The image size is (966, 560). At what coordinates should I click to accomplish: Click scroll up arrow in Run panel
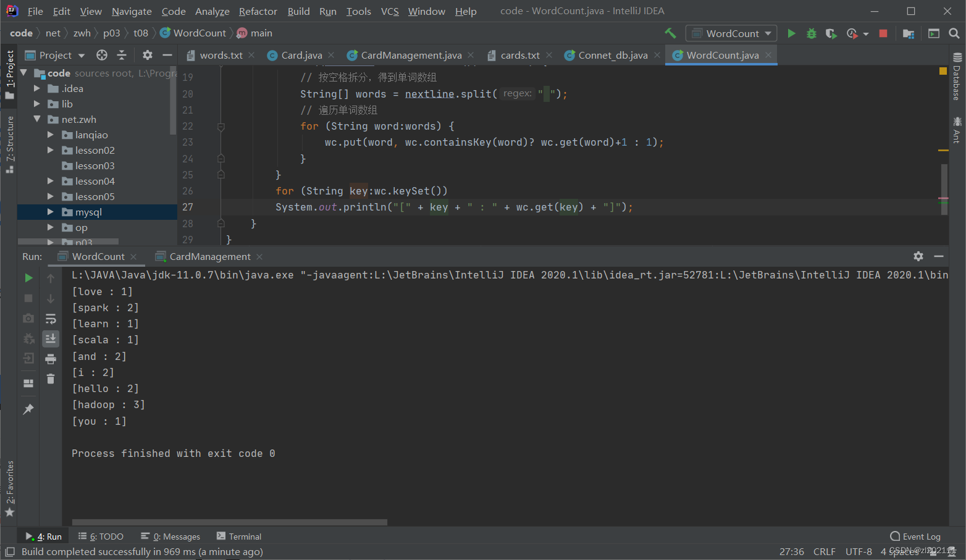pos(51,278)
